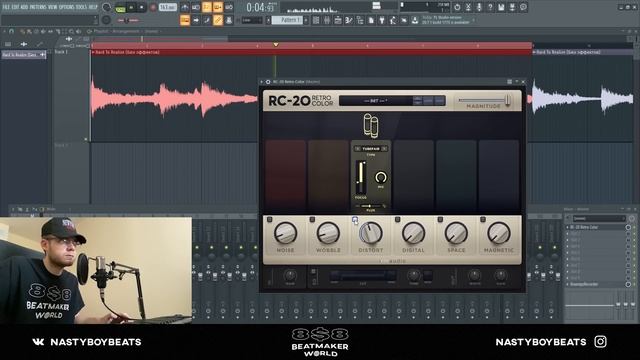Image resolution: width=640 pixels, height=360 pixels.
Task: Click the time display 0:04:93
Action: 261,7
